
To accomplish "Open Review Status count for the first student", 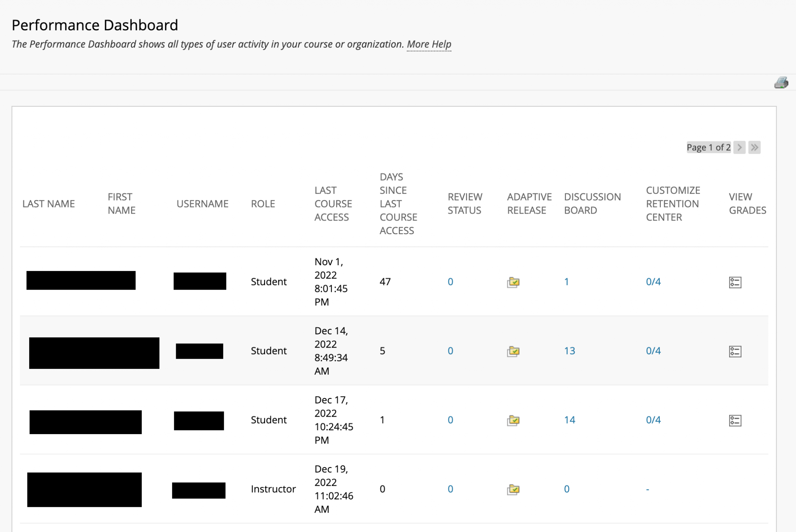I will [450, 282].
